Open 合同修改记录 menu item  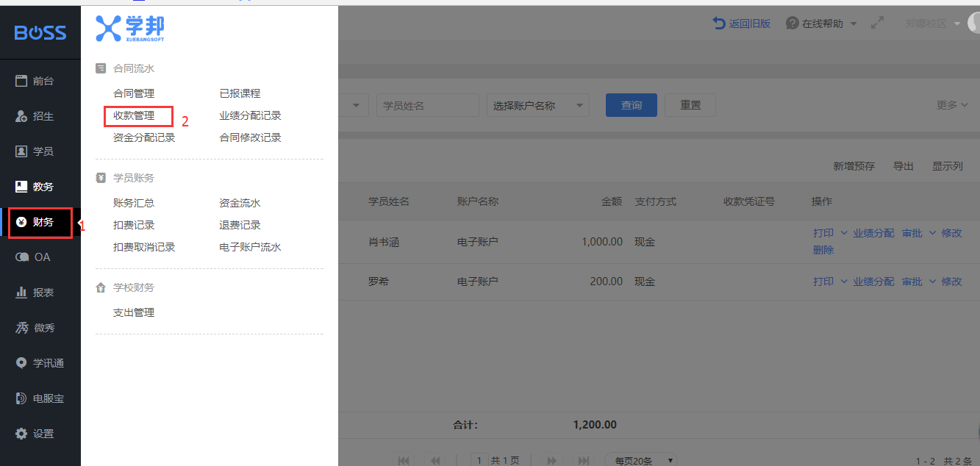[250, 137]
